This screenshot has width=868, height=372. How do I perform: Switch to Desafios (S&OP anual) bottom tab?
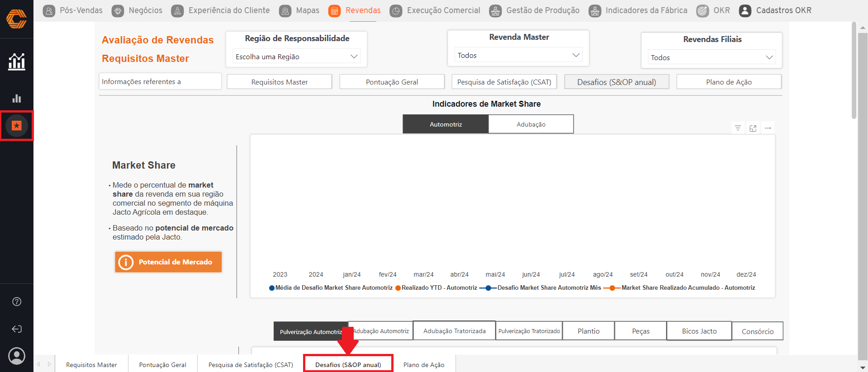348,364
